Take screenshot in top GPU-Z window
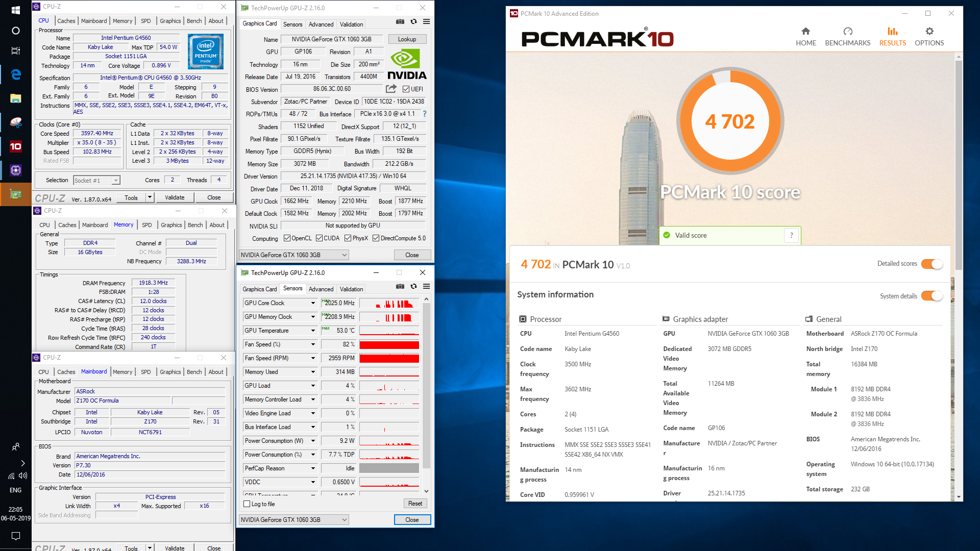980x551 pixels. click(x=400, y=21)
